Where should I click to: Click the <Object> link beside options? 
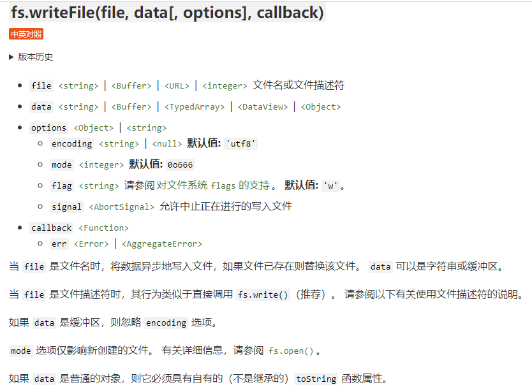click(94, 128)
